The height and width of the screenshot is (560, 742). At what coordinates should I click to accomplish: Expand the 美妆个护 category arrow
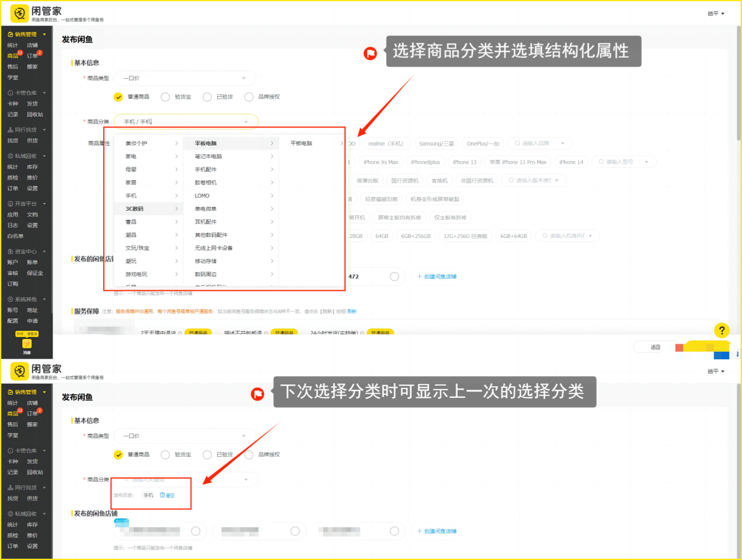[176, 143]
